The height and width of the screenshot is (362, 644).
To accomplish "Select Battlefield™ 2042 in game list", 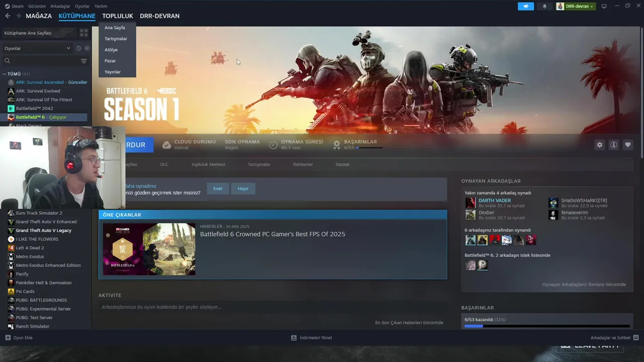I will (34, 109).
